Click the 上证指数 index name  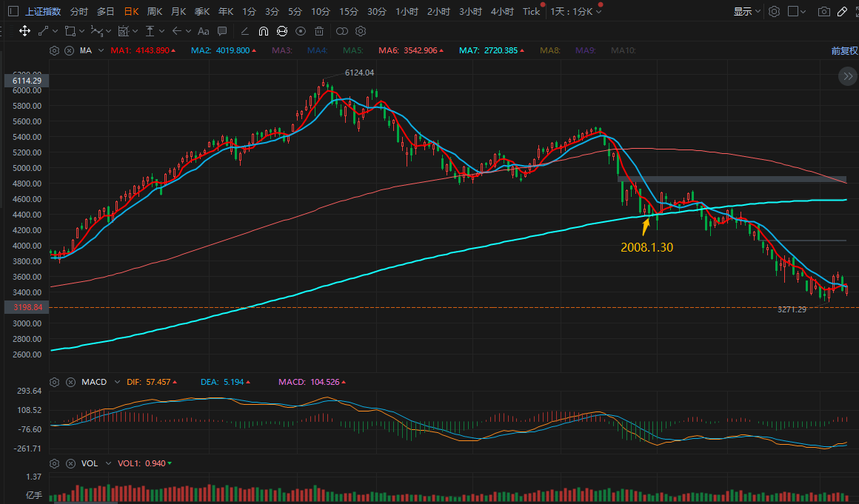point(44,11)
